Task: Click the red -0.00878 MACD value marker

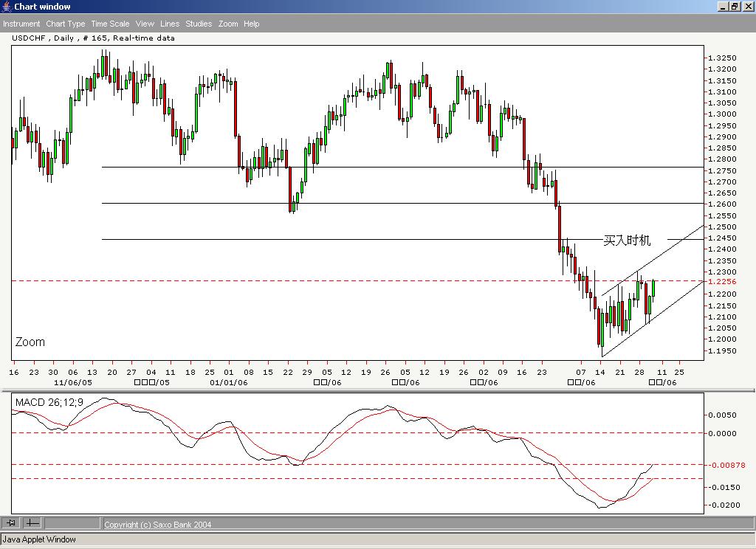Action: coord(726,465)
